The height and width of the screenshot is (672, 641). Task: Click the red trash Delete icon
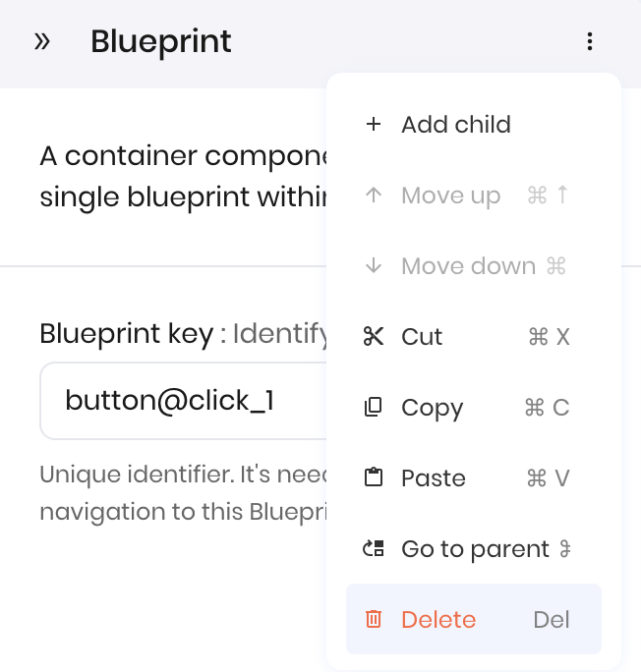tap(374, 619)
